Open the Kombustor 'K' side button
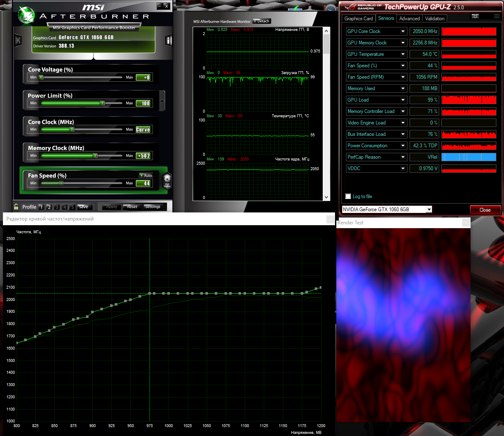 (18, 41)
